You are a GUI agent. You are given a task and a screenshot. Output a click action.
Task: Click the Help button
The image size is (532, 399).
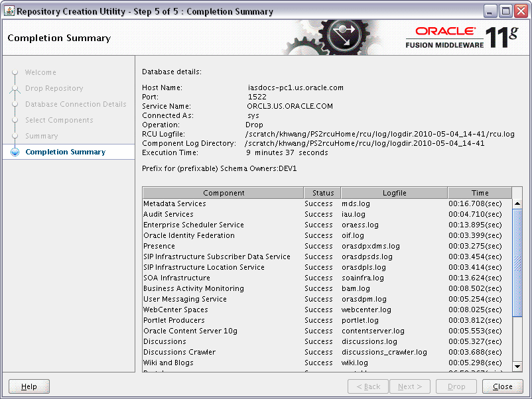coord(28,386)
